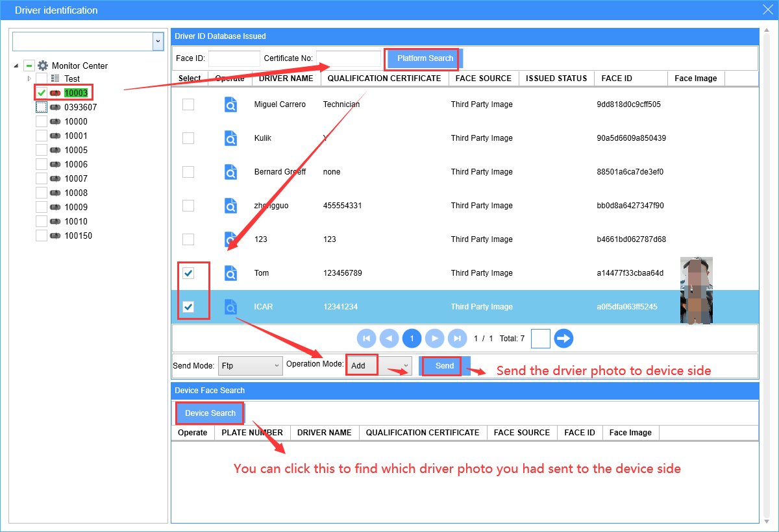Open details icon for driver 455554331 row

230,206
